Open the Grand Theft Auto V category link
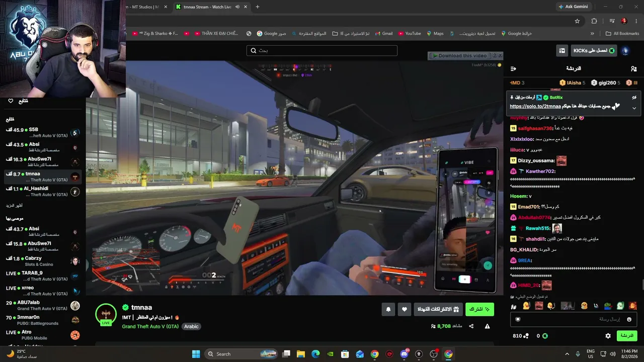 click(x=150, y=326)
